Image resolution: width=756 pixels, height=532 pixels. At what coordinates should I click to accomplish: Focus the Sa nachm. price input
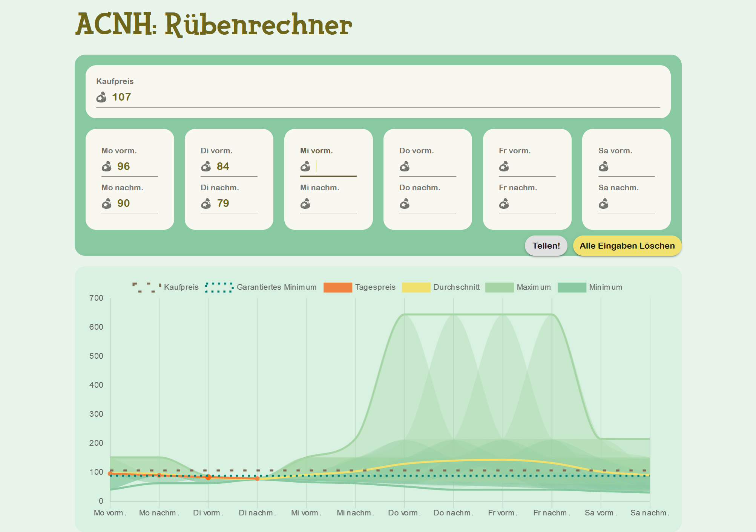634,203
